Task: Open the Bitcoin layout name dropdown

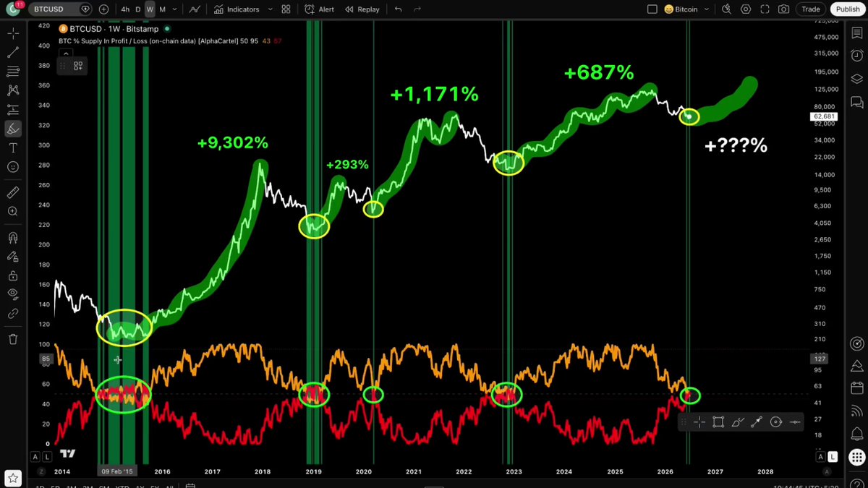Action: pyautogui.click(x=686, y=9)
